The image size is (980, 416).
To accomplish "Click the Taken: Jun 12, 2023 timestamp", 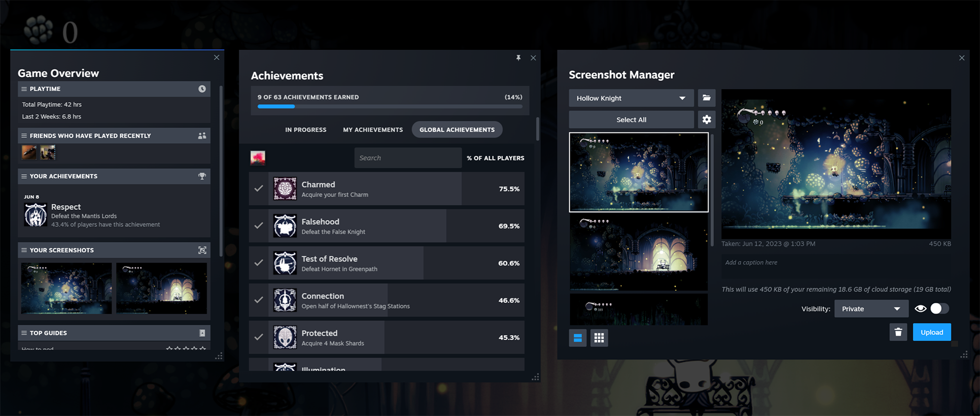I will point(768,244).
